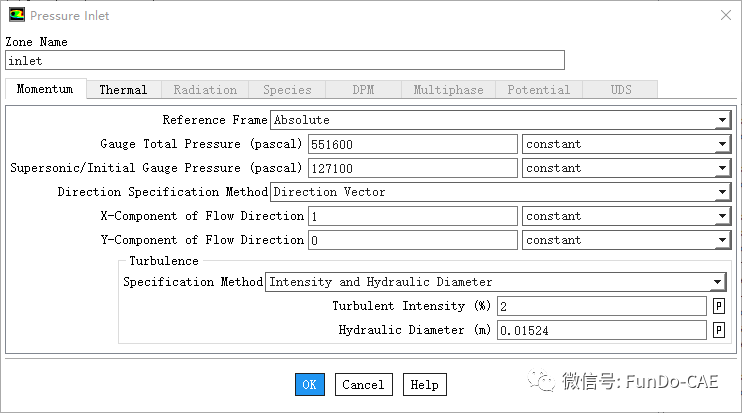Screen dimensions: 742x413
Task: Close the Pressure Inlet dialog
Action: coord(724,15)
